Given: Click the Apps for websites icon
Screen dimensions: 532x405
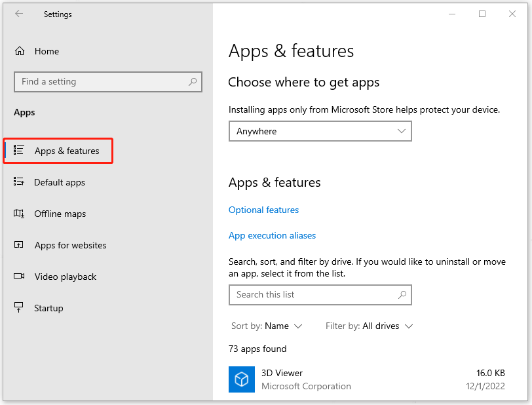Looking at the screenshot, I should point(20,245).
